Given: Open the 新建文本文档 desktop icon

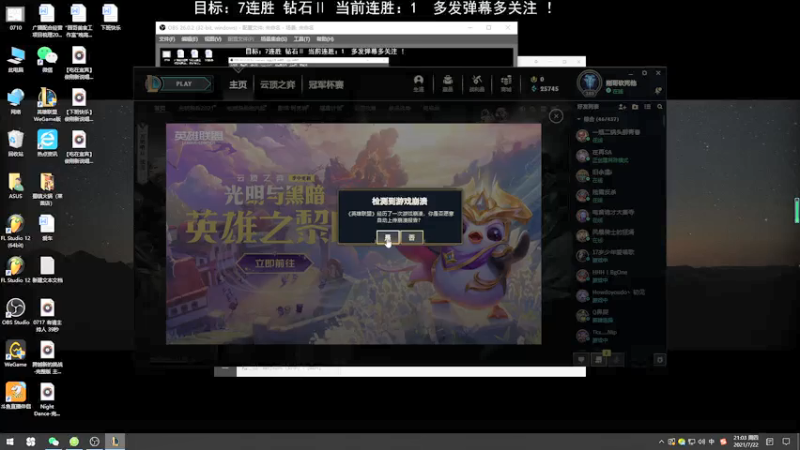Looking at the screenshot, I should [47, 270].
